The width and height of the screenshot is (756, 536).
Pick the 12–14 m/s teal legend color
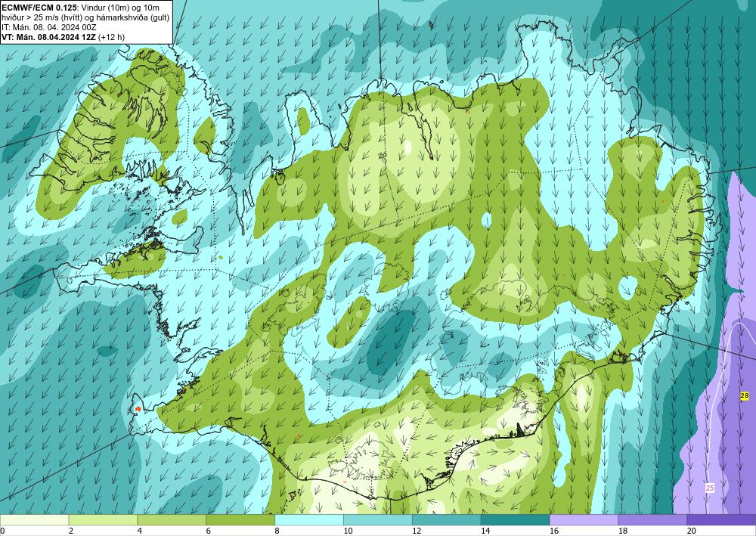tap(447, 520)
